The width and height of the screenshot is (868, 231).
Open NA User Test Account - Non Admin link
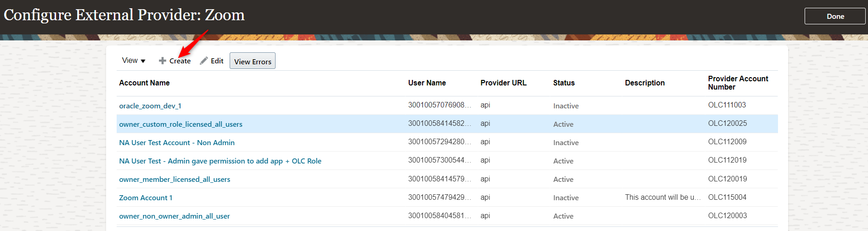[x=177, y=142]
